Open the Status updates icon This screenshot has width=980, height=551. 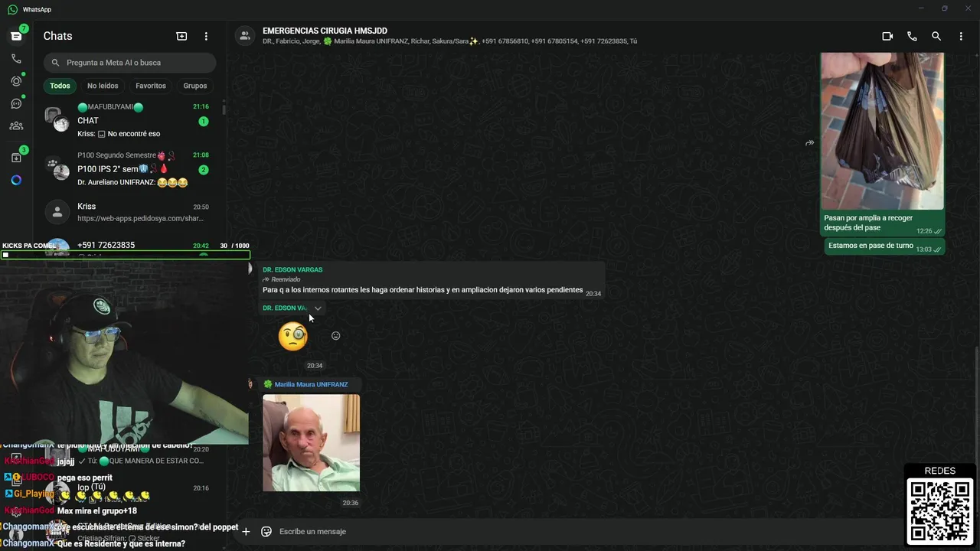tap(16, 81)
